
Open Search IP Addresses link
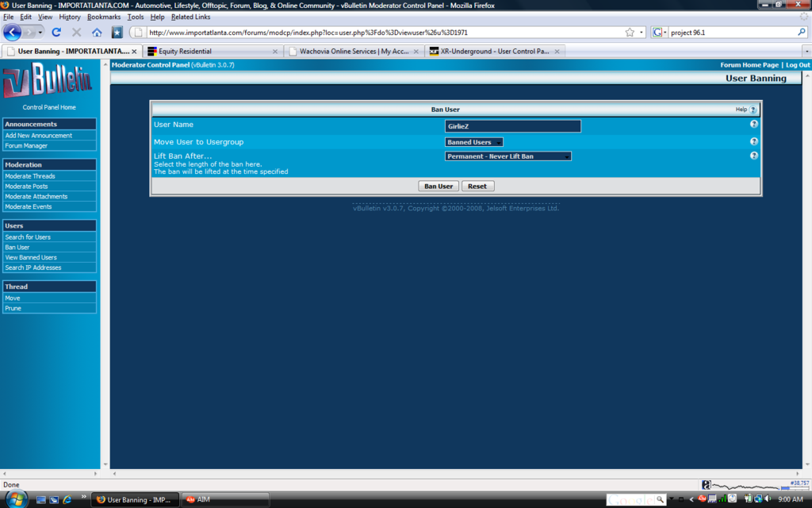(33, 267)
